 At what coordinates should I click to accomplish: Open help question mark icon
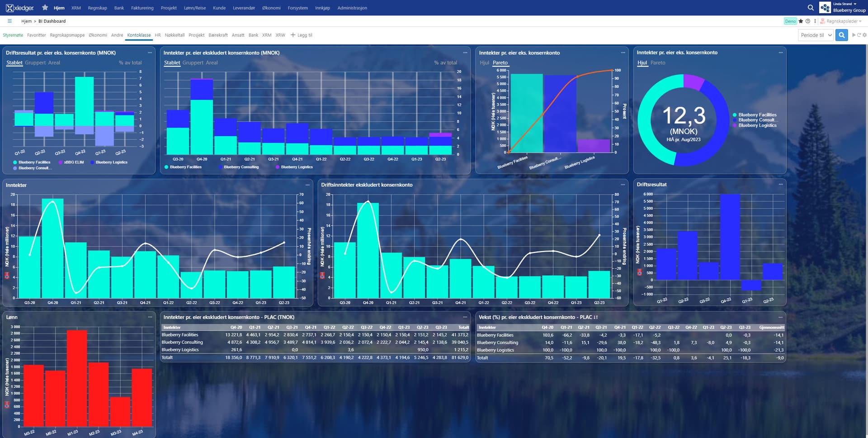pyautogui.click(x=808, y=21)
